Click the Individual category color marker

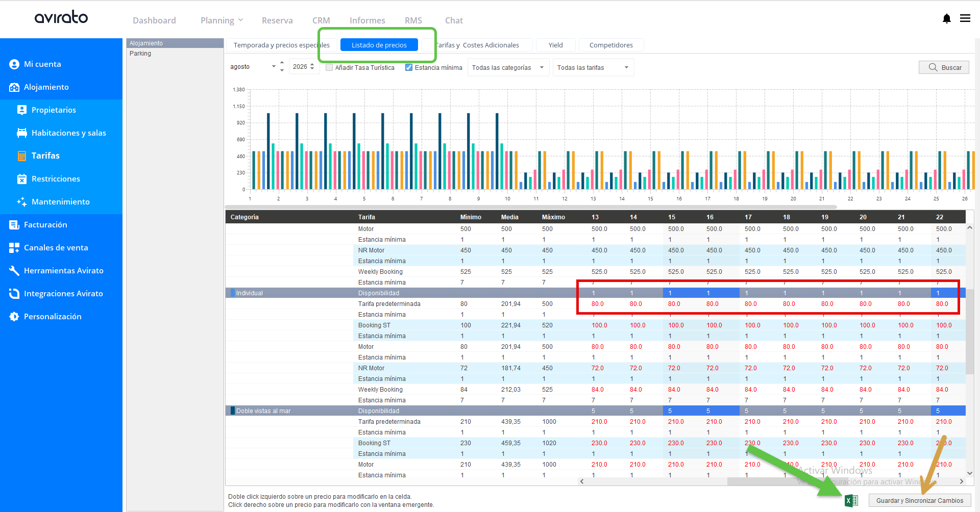point(233,293)
